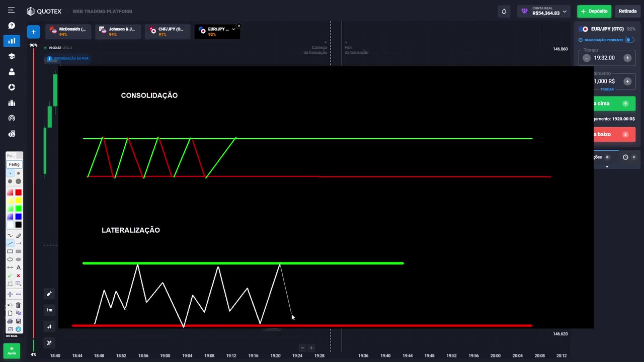The image size is (644, 362).
Task: Select the outlined ellipse tool
Action: coord(10,259)
